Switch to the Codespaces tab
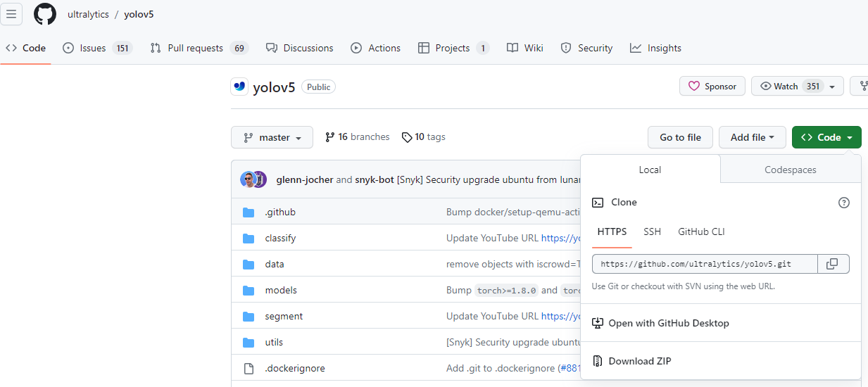868x387 pixels. 791,170
